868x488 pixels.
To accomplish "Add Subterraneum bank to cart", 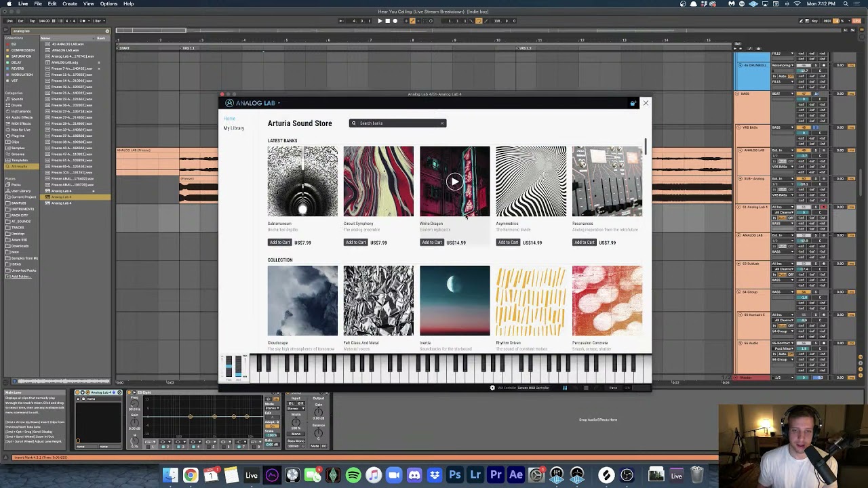I will 279,243.
